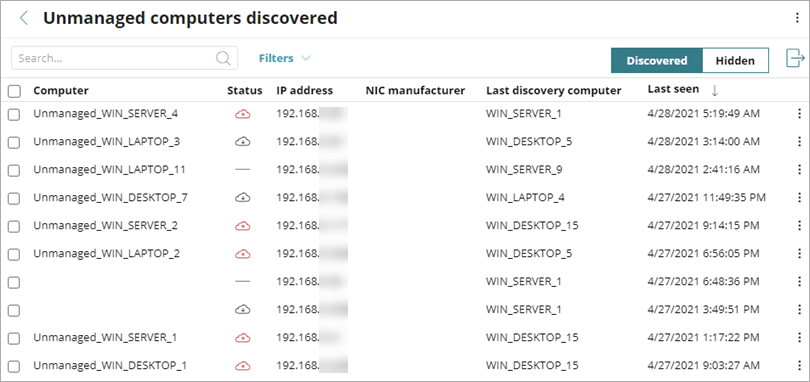810x382 pixels.
Task: Check the box for Unmanaged_WIN_LAPTOP_3
Action: [x=14, y=142]
